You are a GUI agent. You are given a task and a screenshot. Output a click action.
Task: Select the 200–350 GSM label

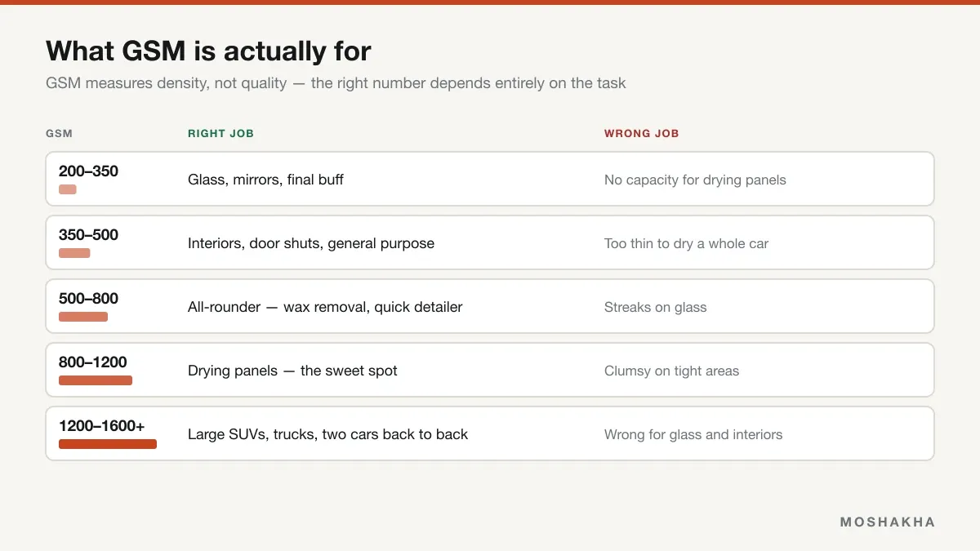(x=88, y=171)
